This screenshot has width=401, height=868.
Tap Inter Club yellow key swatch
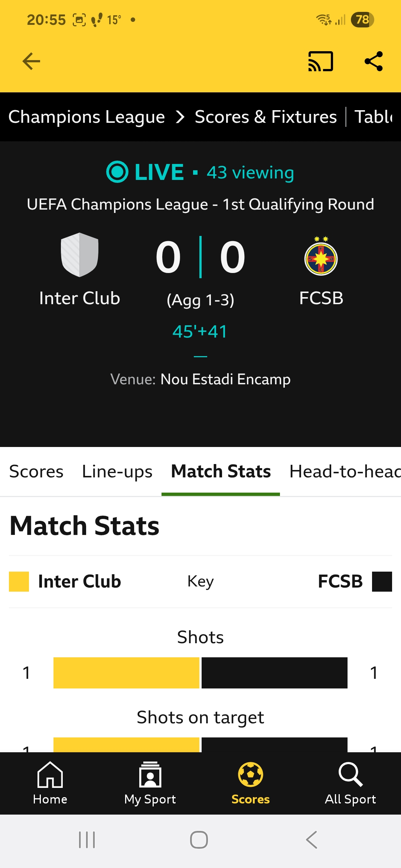(19, 581)
